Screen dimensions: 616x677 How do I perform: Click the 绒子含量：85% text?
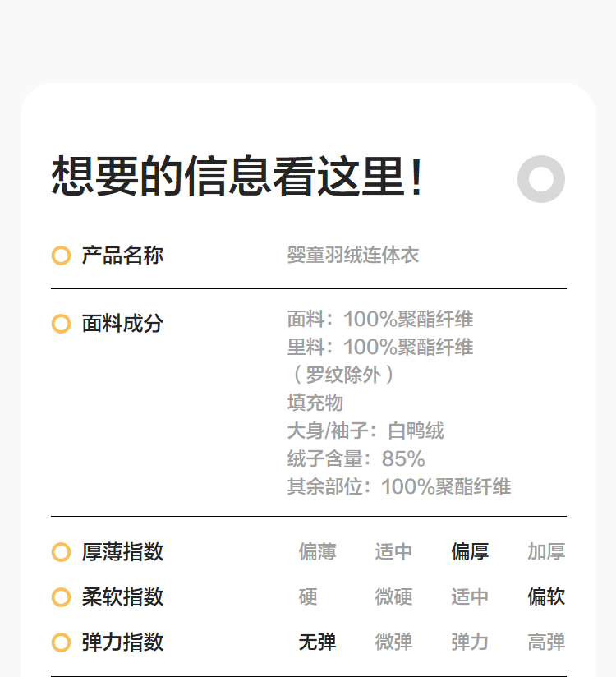click(356, 458)
